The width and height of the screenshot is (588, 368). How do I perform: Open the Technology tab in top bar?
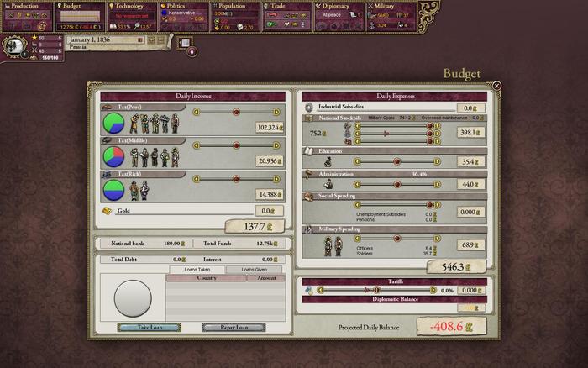(132, 18)
